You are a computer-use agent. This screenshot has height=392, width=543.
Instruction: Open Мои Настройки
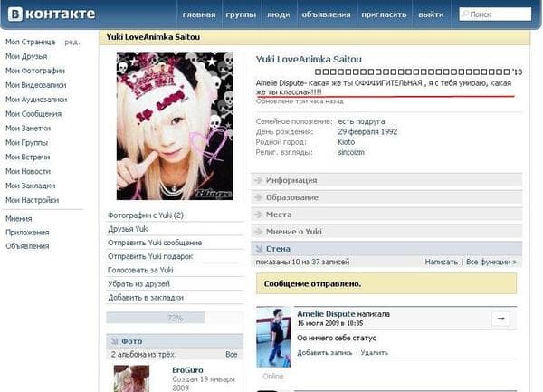click(x=32, y=200)
